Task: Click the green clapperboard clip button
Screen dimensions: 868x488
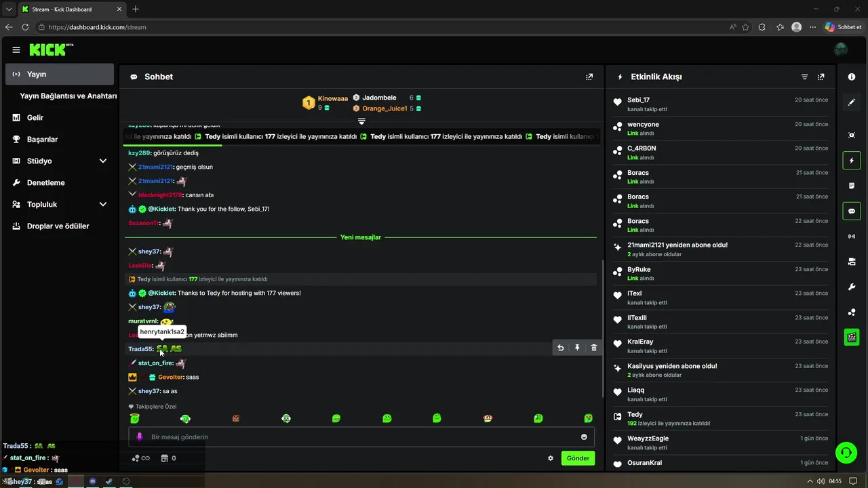Action: [852, 337]
